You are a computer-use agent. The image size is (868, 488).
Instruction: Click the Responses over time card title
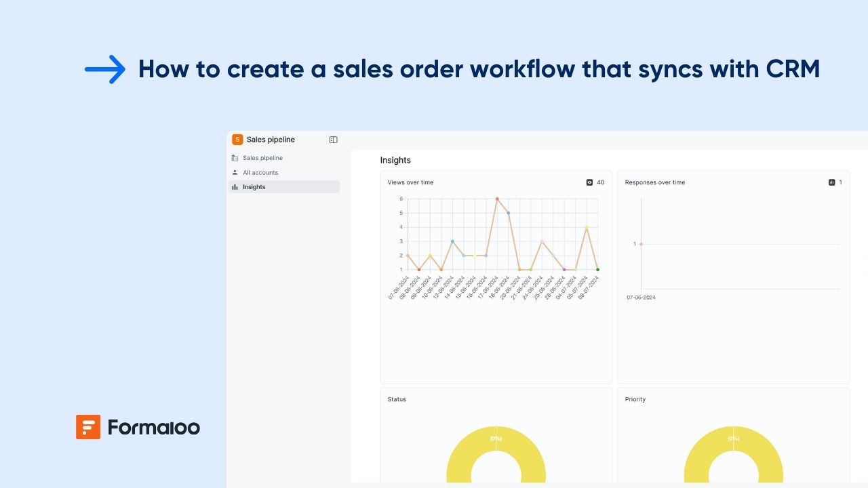655,182
